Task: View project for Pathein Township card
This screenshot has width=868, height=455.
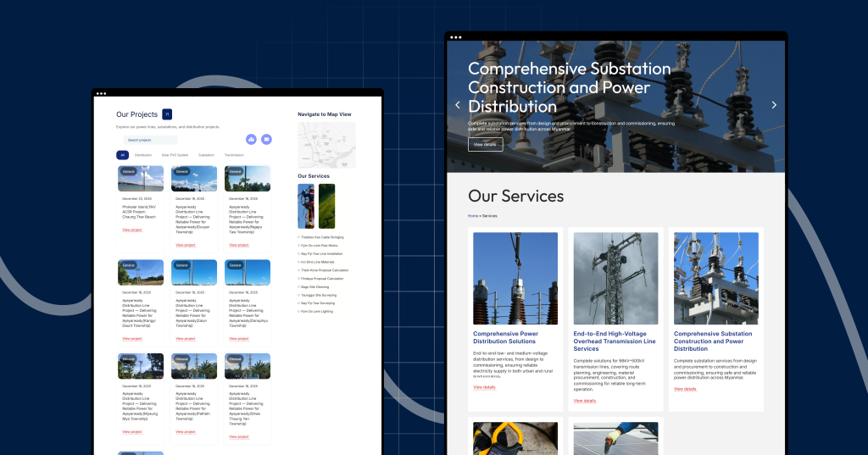Action: tap(186, 432)
